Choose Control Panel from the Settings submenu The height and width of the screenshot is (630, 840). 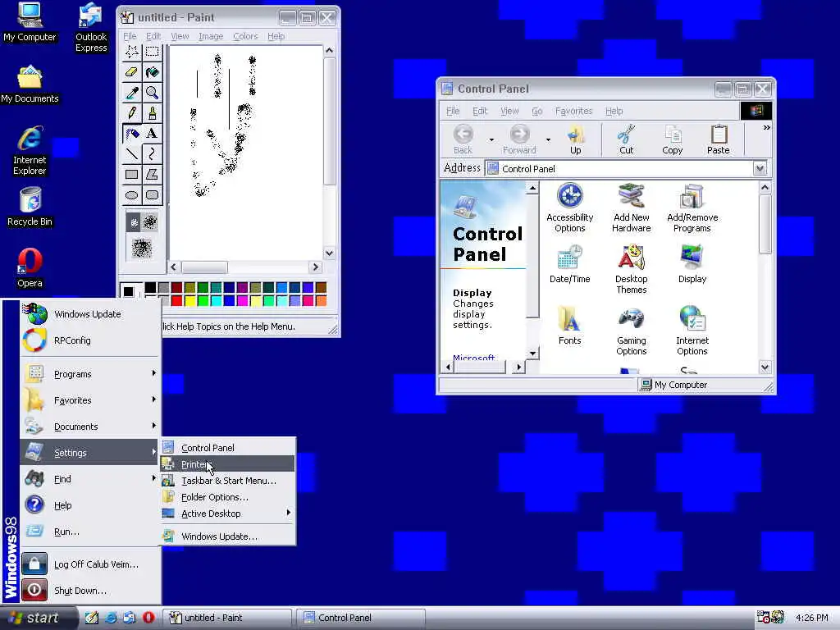pyautogui.click(x=228, y=448)
